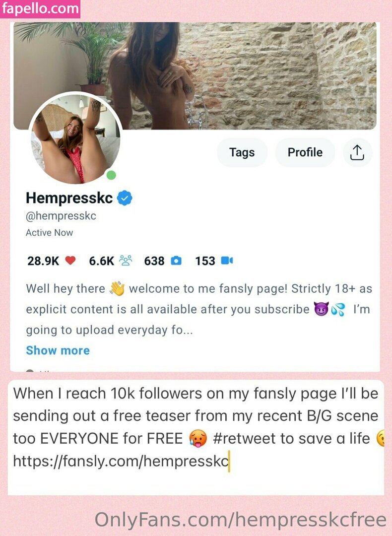
Task: Click the circular profile avatar
Action: point(75,138)
